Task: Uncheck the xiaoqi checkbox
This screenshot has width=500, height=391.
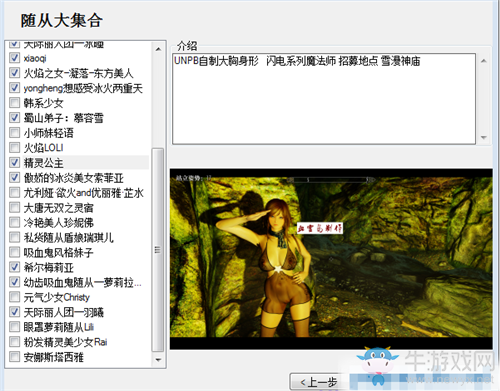Action: (14, 58)
